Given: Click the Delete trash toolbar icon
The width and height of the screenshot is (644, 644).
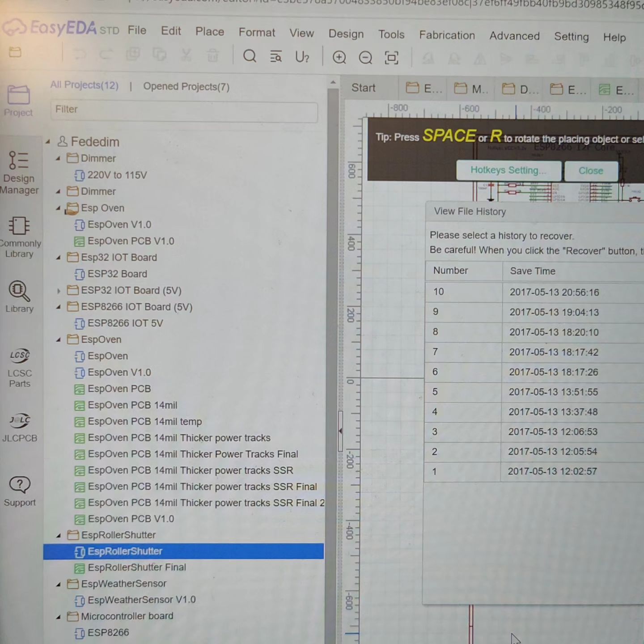Looking at the screenshot, I should (213, 55).
